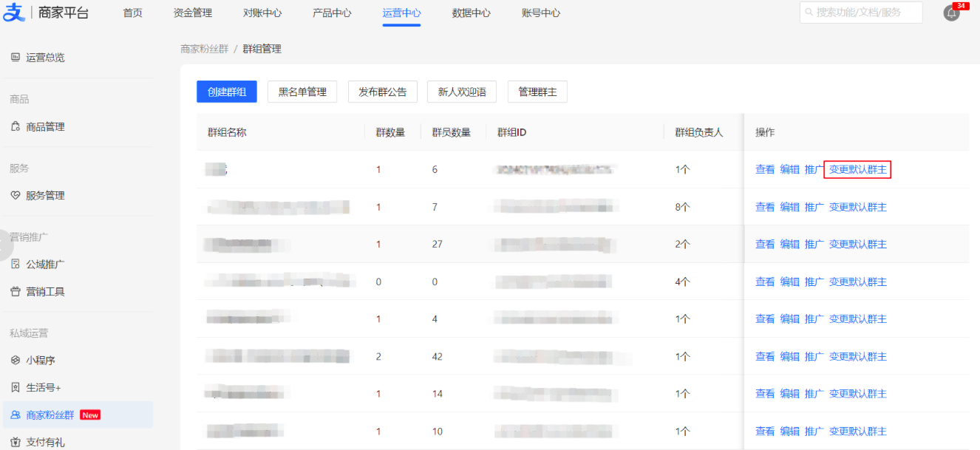Image resolution: width=980 pixels, height=450 pixels.
Task: Click the Alipay logo icon
Action: 14,13
